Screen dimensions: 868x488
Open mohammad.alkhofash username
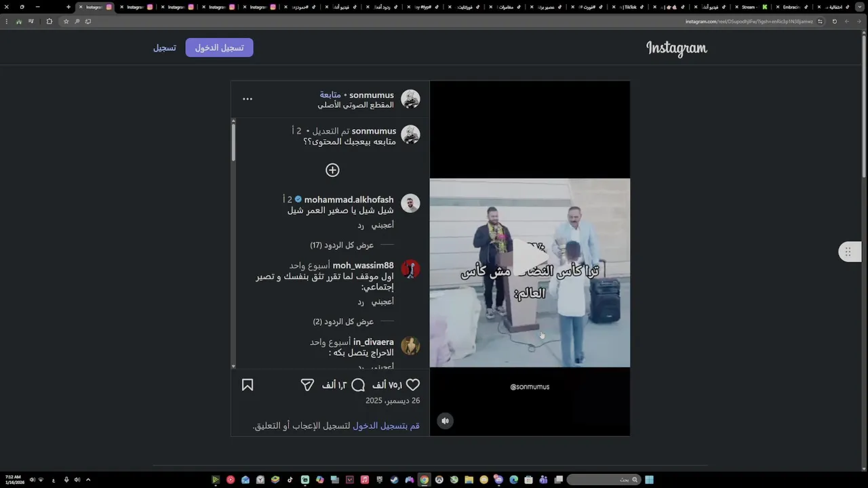349,199
